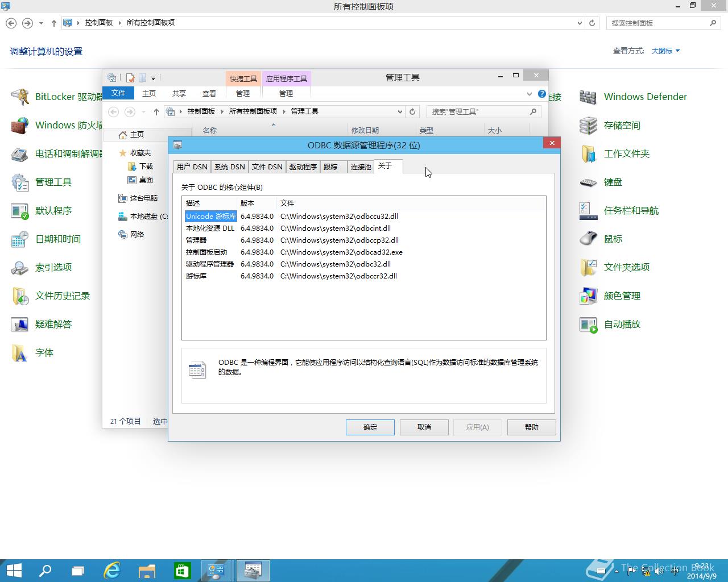Select 本地化资源 DLL row
Viewport: 728px width, 582px height.
(x=363, y=228)
